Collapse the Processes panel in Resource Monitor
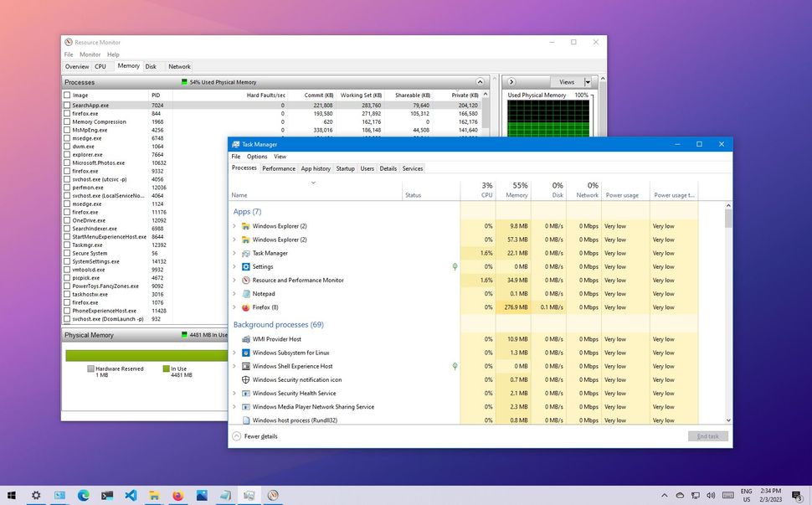The image size is (812, 505). tap(481, 81)
